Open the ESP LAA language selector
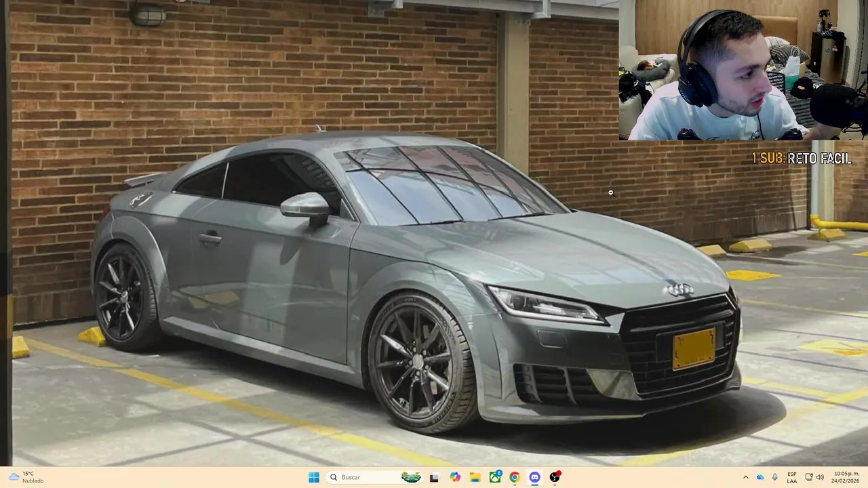Viewport: 868px width, 488px height. [792, 477]
